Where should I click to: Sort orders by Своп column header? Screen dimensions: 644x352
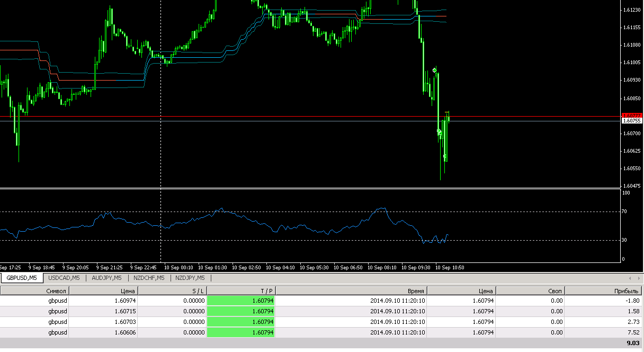530,291
